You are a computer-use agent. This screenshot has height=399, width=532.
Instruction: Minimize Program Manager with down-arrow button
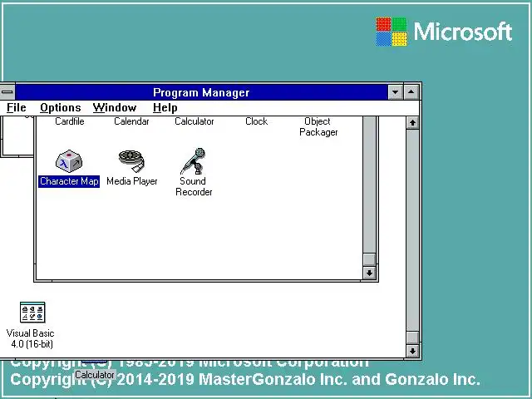point(396,92)
